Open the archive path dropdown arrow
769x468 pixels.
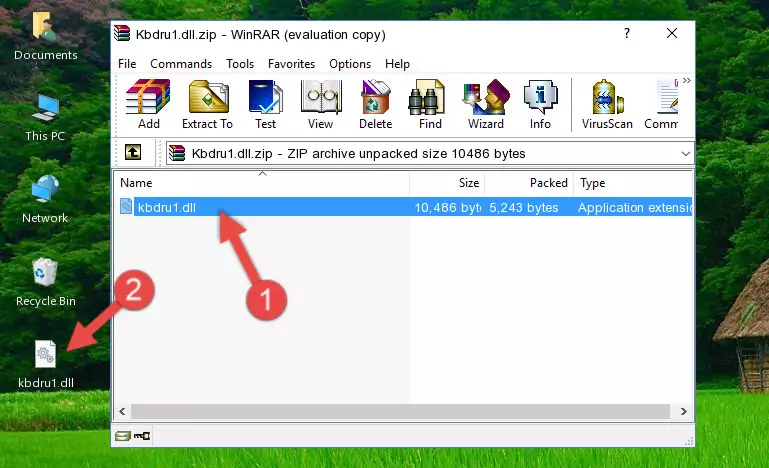686,154
